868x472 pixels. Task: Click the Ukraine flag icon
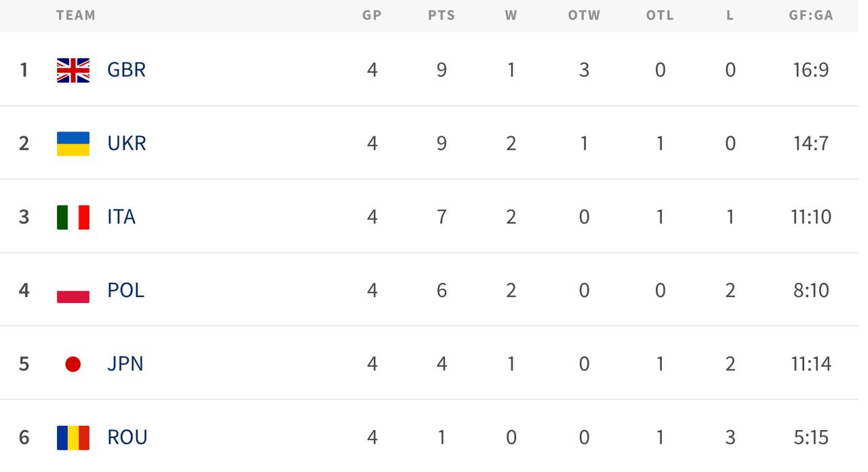click(73, 144)
